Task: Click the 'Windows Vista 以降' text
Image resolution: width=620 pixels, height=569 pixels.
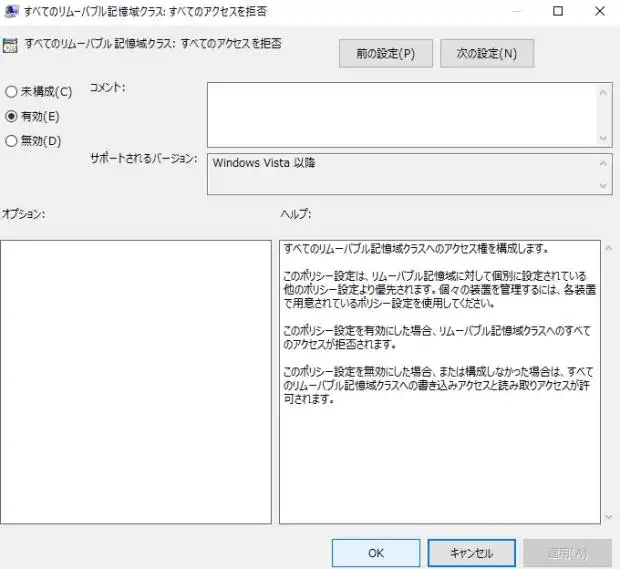Action: (264, 163)
